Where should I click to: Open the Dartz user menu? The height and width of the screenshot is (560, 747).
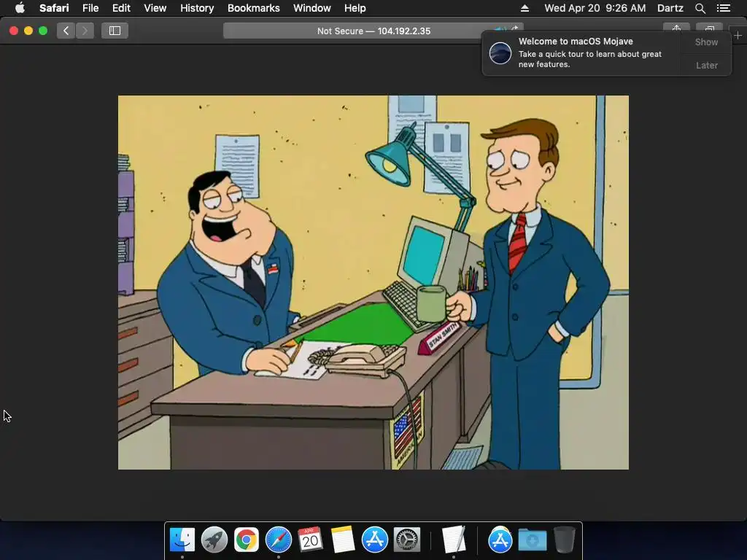670,8
